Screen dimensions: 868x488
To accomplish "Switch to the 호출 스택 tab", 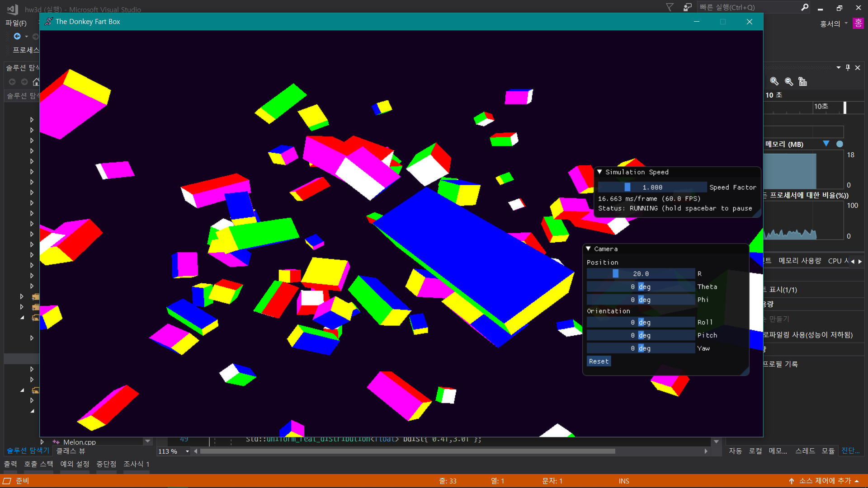I will [x=38, y=464].
